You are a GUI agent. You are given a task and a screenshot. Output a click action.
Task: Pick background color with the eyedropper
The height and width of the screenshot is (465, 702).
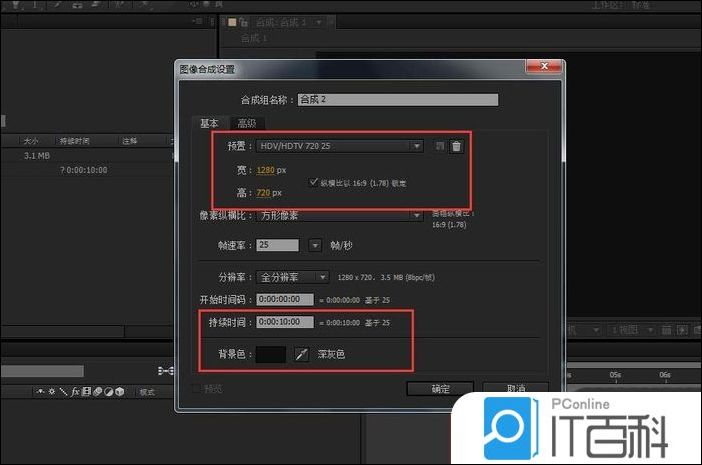point(301,354)
